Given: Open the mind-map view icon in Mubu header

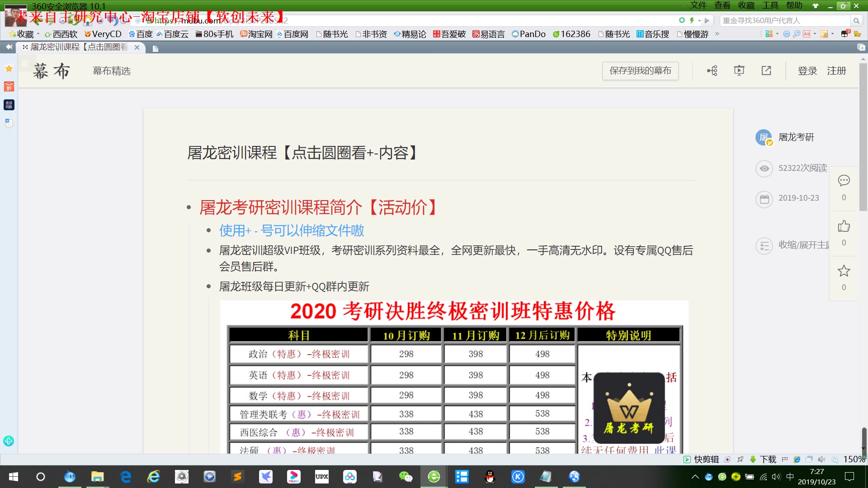Looking at the screenshot, I should pos(712,70).
